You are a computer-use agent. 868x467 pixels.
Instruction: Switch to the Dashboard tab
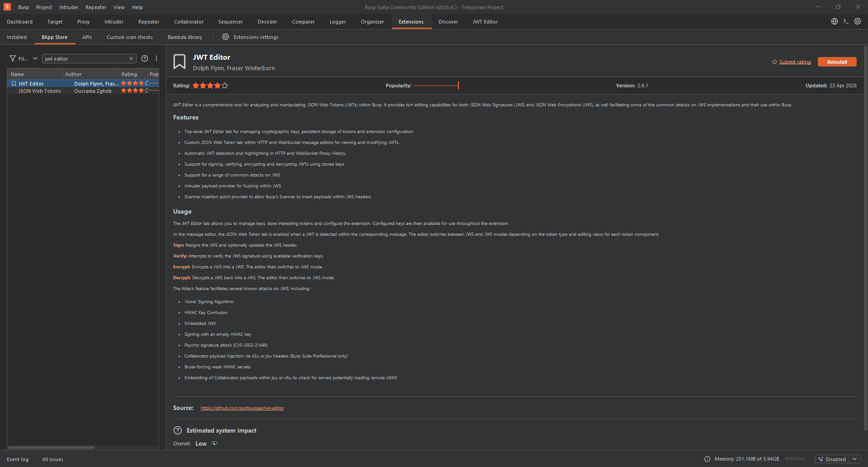point(20,22)
